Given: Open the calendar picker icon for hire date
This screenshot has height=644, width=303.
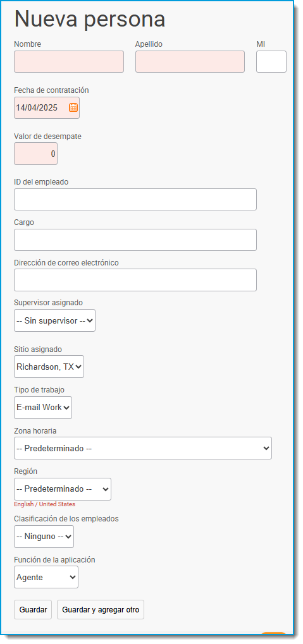Looking at the screenshot, I should (73, 107).
